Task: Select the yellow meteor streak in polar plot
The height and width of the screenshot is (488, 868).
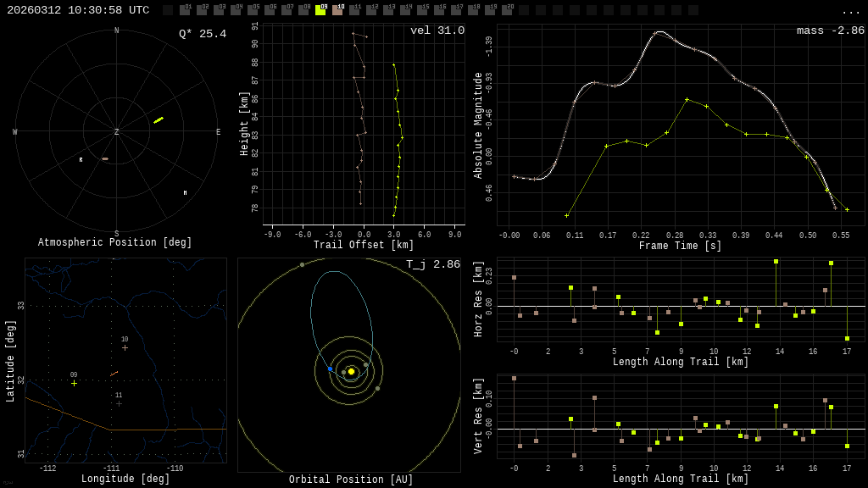Action: (159, 120)
